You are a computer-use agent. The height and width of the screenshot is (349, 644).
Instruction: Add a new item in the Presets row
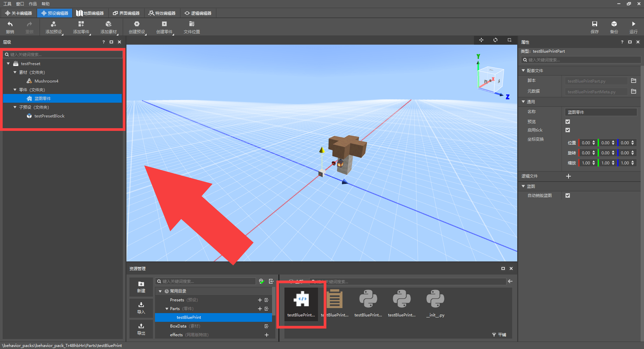tap(260, 300)
